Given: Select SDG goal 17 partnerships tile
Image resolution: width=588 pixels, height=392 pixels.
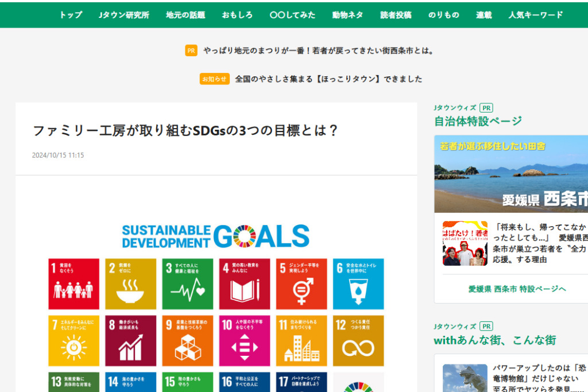Looking at the screenshot, I should (x=301, y=382).
